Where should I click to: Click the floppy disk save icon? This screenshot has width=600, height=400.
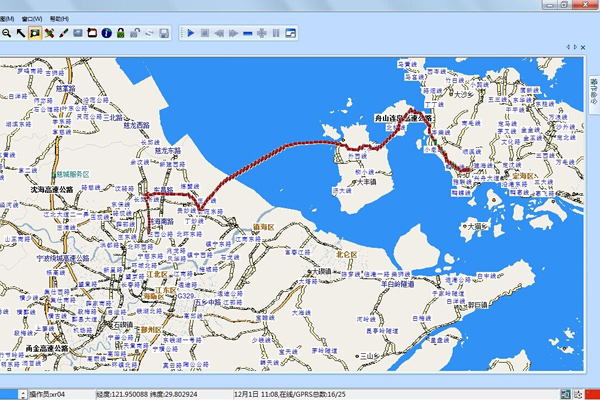pyautogui.click(x=163, y=33)
